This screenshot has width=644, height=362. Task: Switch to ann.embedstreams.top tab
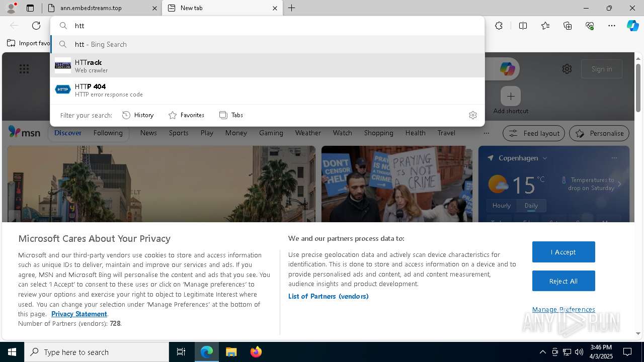click(x=101, y=8)
